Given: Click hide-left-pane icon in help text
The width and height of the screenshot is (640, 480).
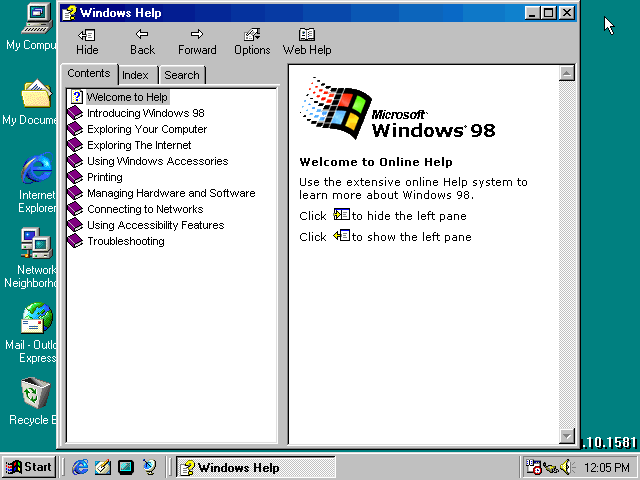Looking at the screenshot, I should pos(342,214).
